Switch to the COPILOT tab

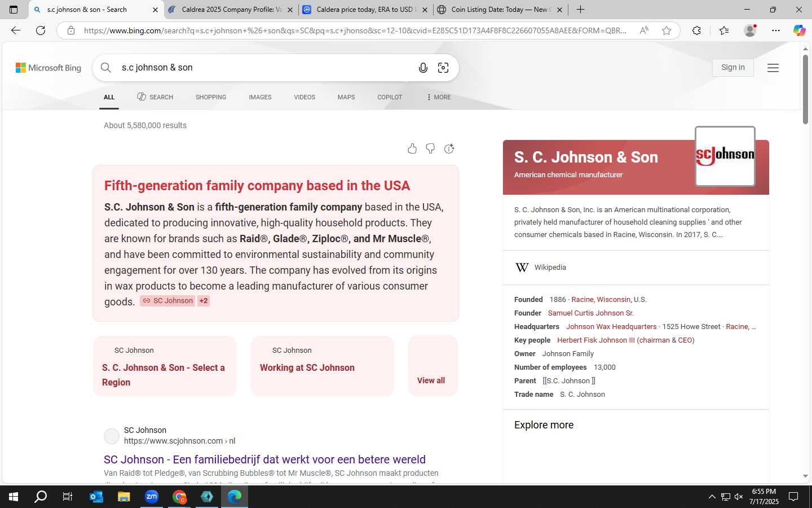coord(390,97)
